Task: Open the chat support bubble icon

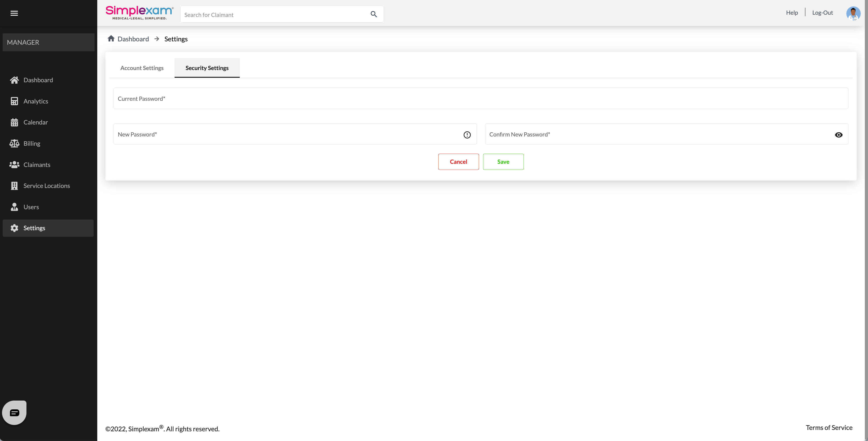Action: (x=14, y=412)
